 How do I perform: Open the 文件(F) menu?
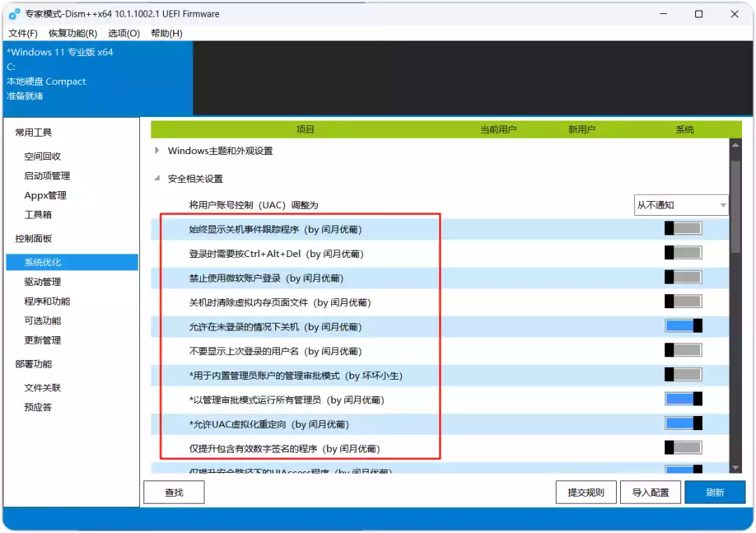coord(22,34)
